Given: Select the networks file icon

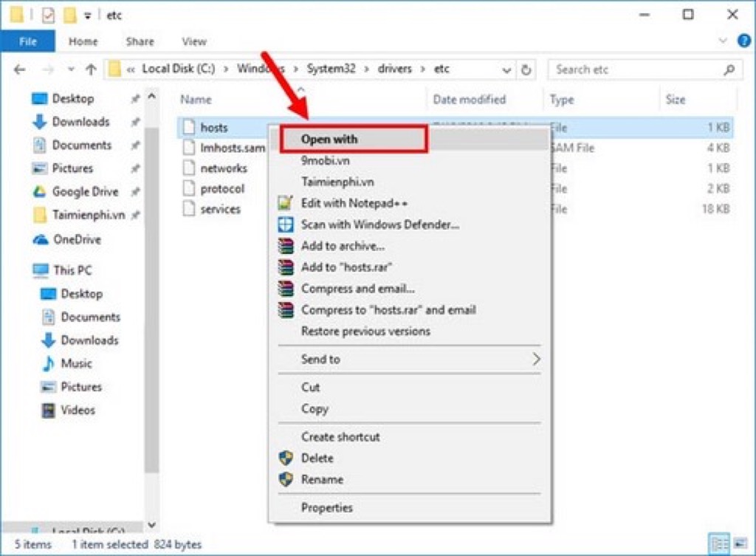Looking at the screenshot, I should (x=189, y=168).
